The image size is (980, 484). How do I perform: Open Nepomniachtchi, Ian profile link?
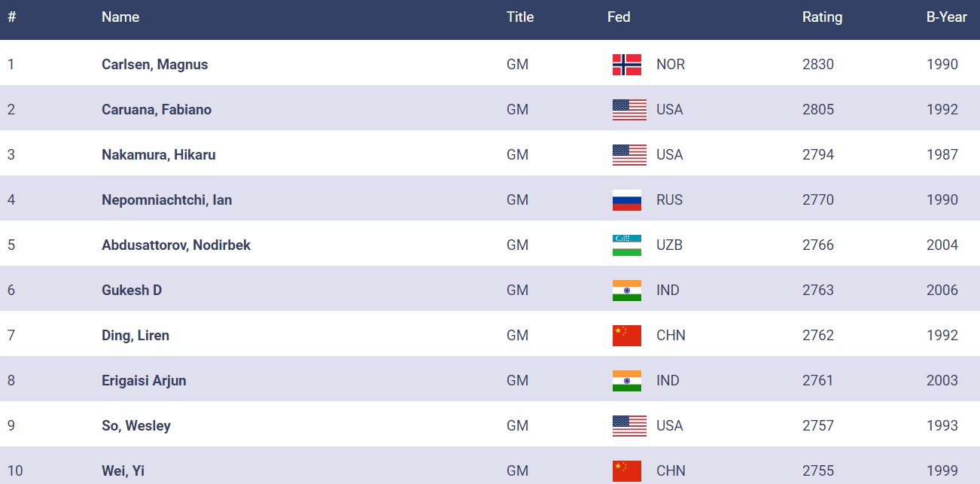tap(166, 200)
